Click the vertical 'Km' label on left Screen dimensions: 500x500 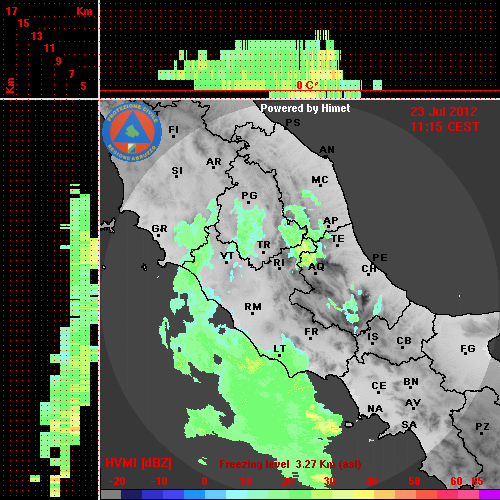point(10,86)
